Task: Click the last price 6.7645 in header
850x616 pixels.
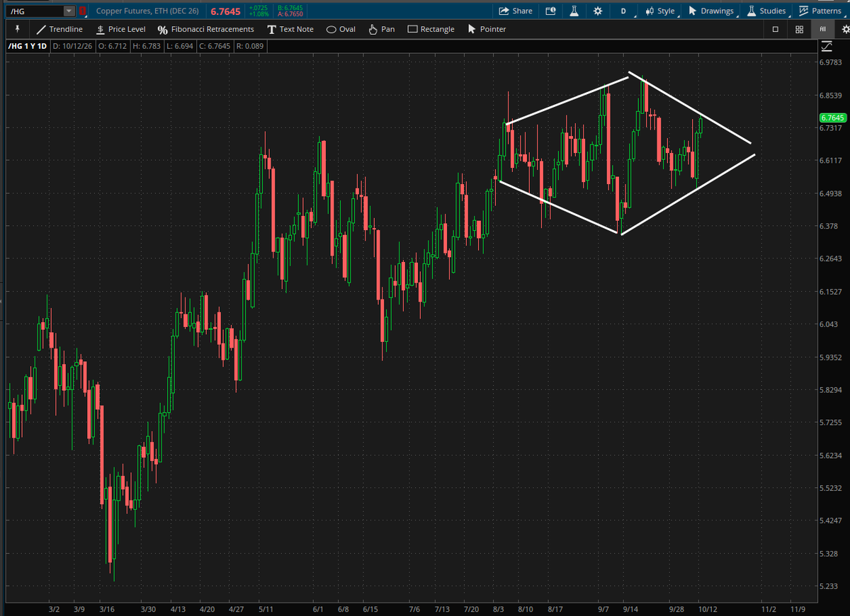Action: (x=225, y=11)
